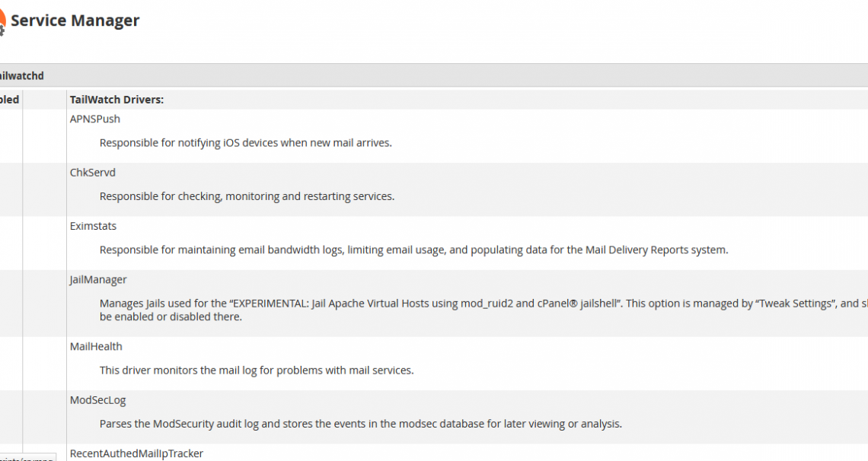This screenshot has width=868, height=461.
Task: Click the partially visible Enabled column header
Action: pyautogui.click(x=9, y=100)
